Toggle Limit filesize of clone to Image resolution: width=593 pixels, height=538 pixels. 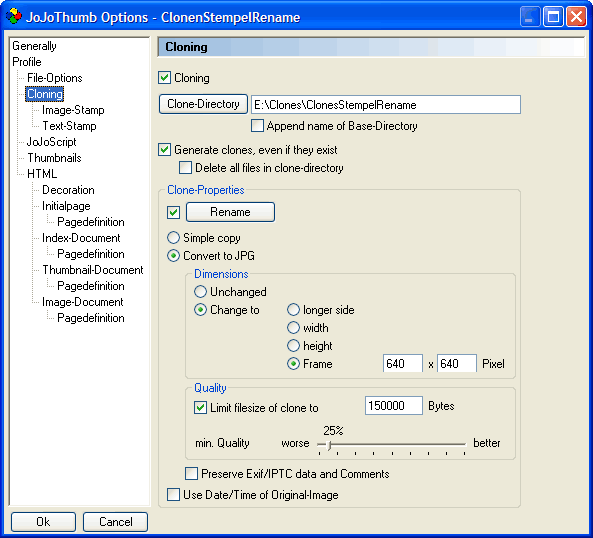tap(200, 408)
